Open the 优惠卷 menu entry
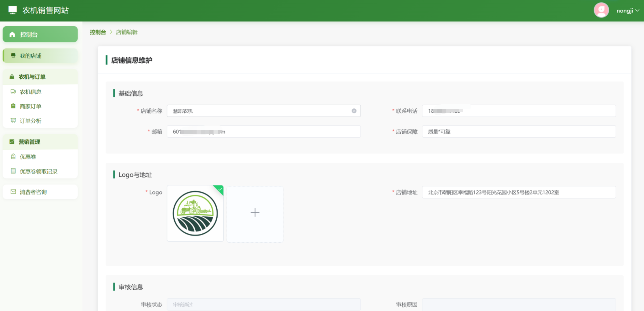Image resolution: width=644 pixels, height=311 pixels. pos(40,157)
